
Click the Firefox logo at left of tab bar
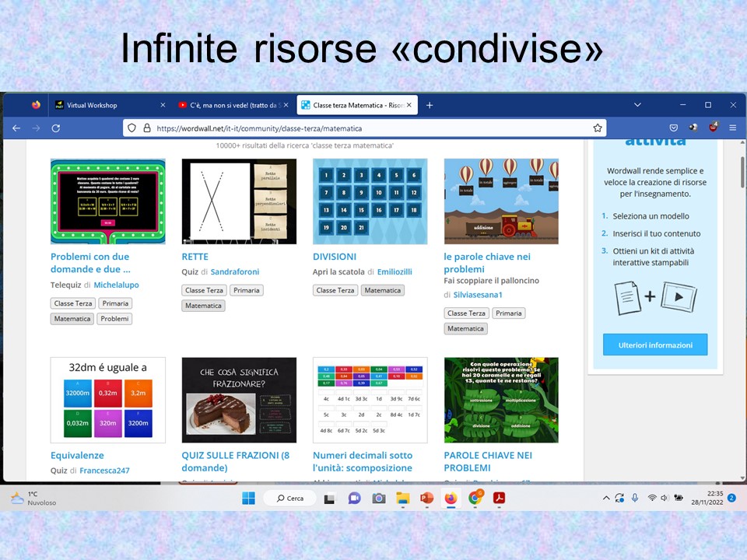point(37,105)
